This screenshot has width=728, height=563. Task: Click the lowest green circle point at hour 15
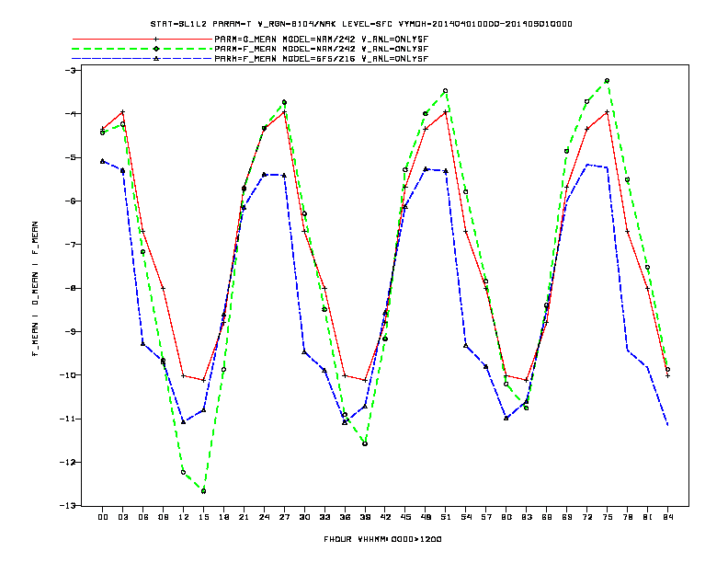[203, 491]
